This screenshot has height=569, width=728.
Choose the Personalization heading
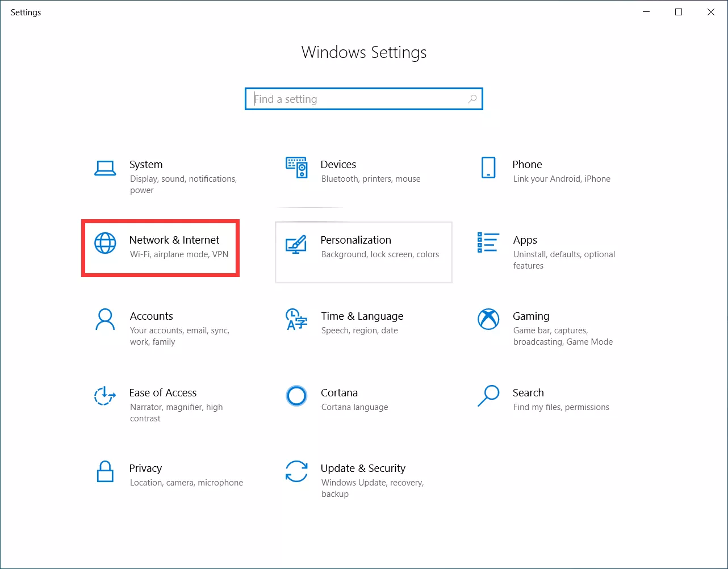[356, 240]
